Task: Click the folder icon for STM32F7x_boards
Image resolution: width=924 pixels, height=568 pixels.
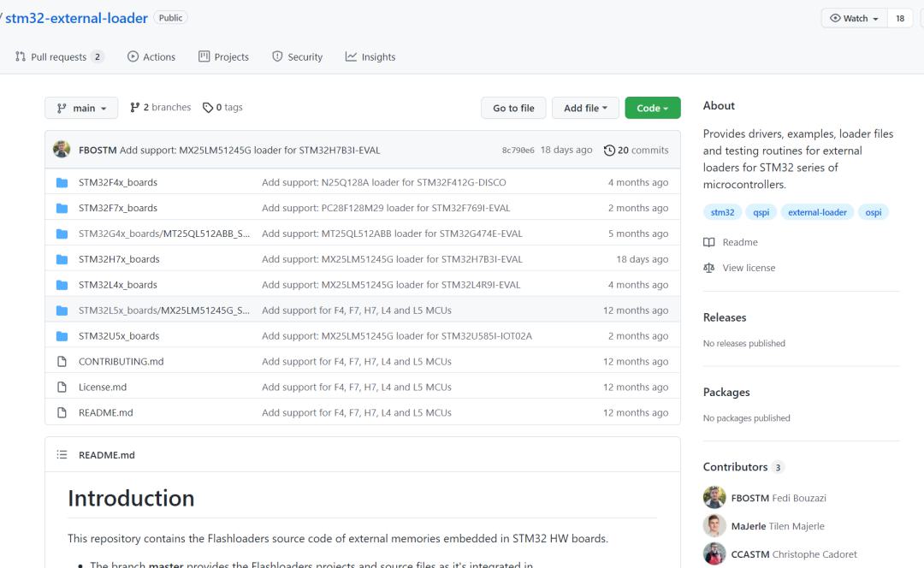Action: (62, 208)
